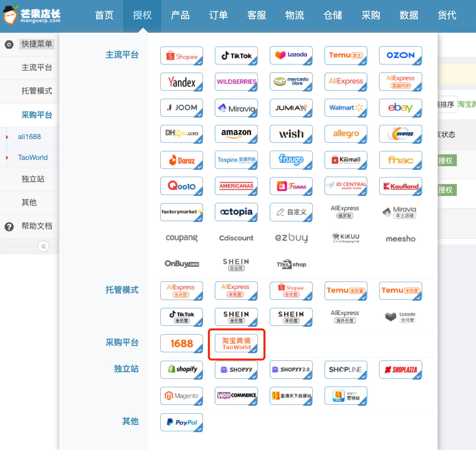Choose the Kilimall platform tile
Viewport: 476px width, 450px height.
(x=346, y=160)
